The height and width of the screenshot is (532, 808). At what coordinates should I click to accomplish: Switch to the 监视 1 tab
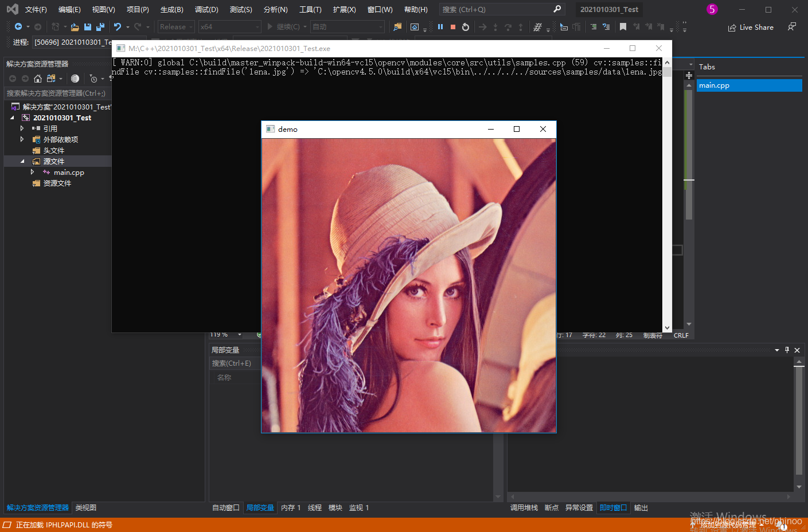359,508
